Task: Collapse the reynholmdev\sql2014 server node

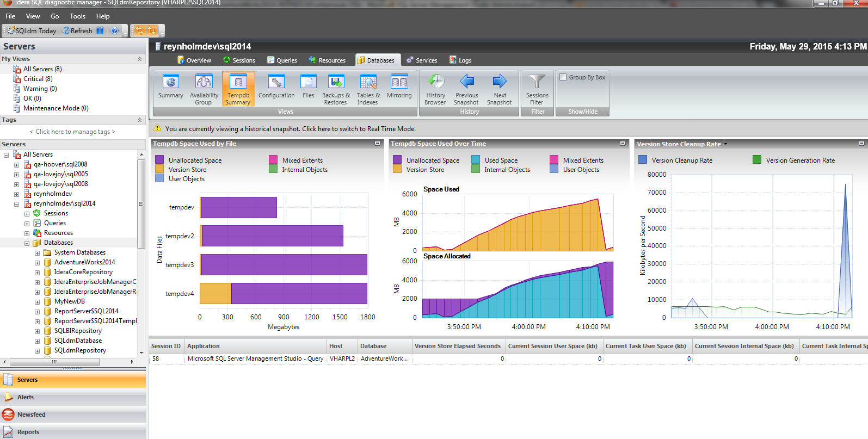Action: pos(16,204)
